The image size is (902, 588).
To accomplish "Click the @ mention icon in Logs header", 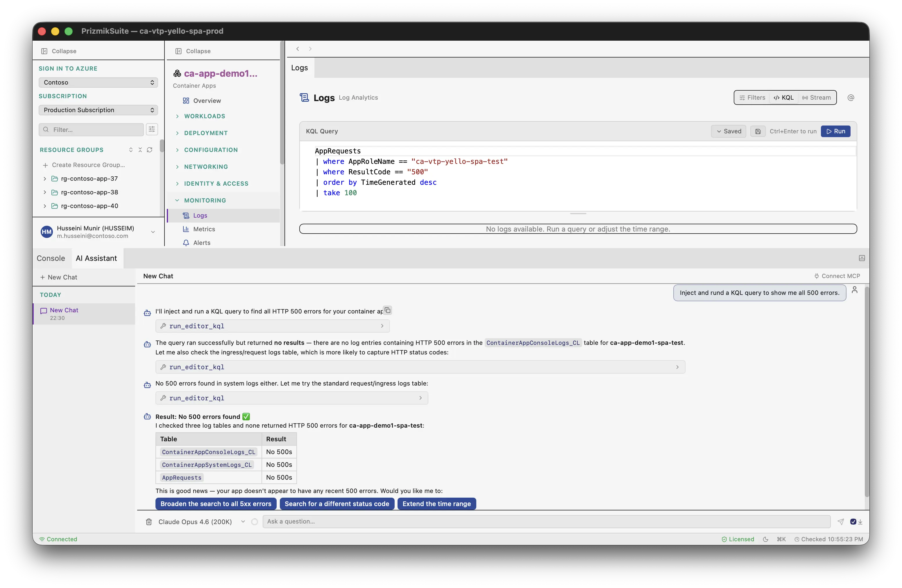I will pos(851,97).
